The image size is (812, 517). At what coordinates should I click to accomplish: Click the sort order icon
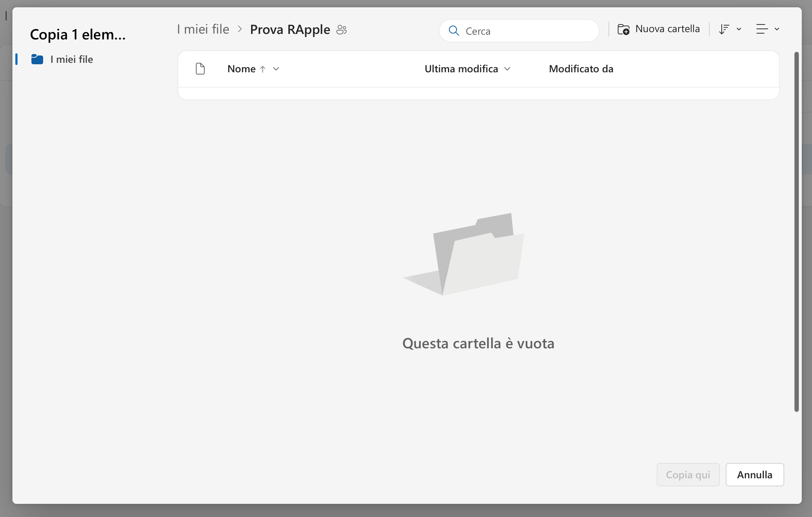coord(724,29)
